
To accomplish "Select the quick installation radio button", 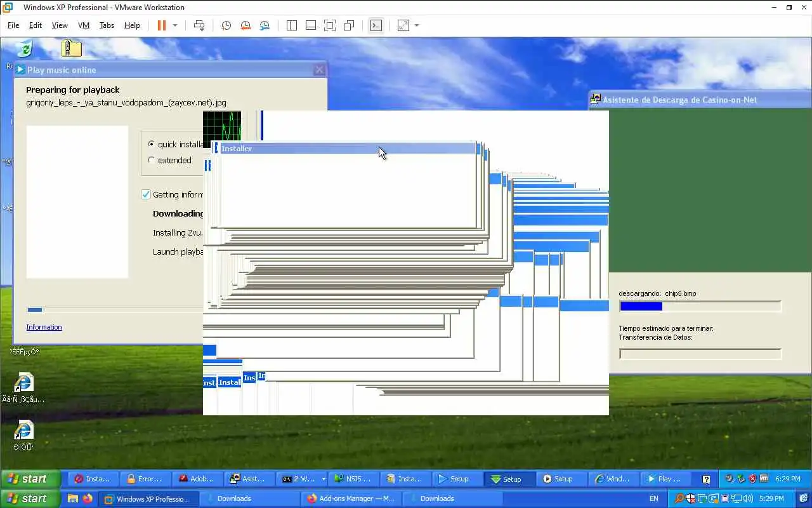I will 151,144.
